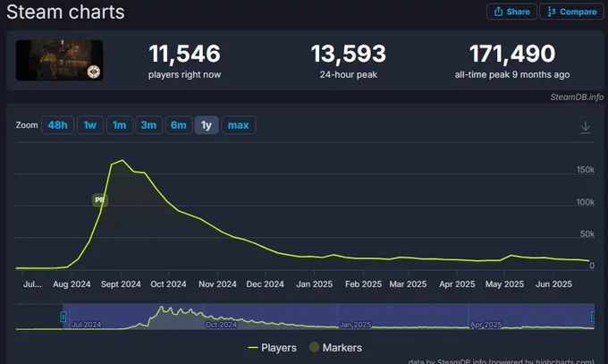Screen dimensions: 608x364
Task: Click the Share button
Action: coord(511,12)
